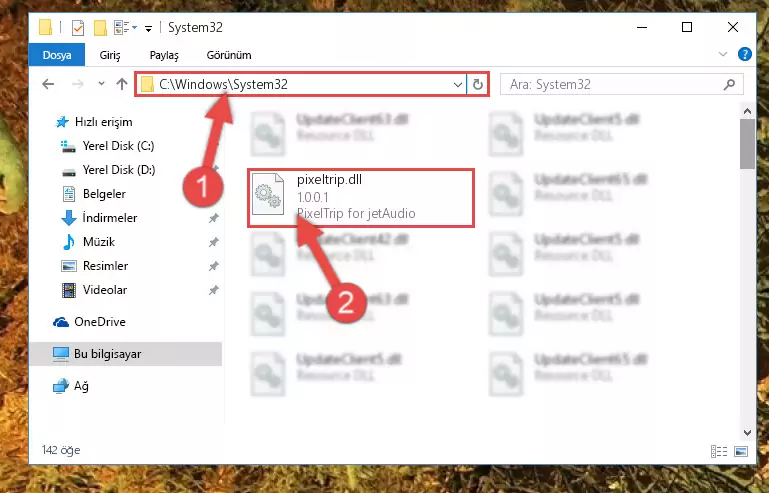This screenshot has width=769, height=493.
Task: Open the Dosya menu
Action: (x=57, y=55)
